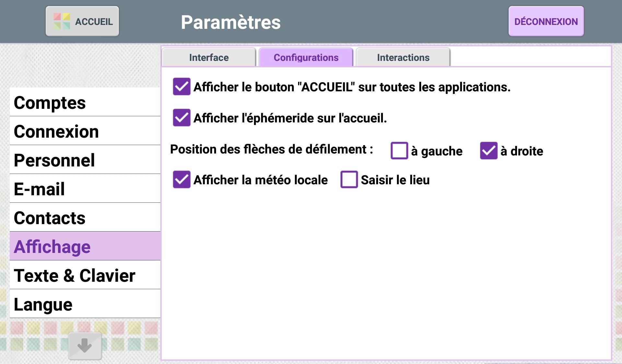
Task: Click the down arrow below the sidebar list
Action: pos(85,346)
